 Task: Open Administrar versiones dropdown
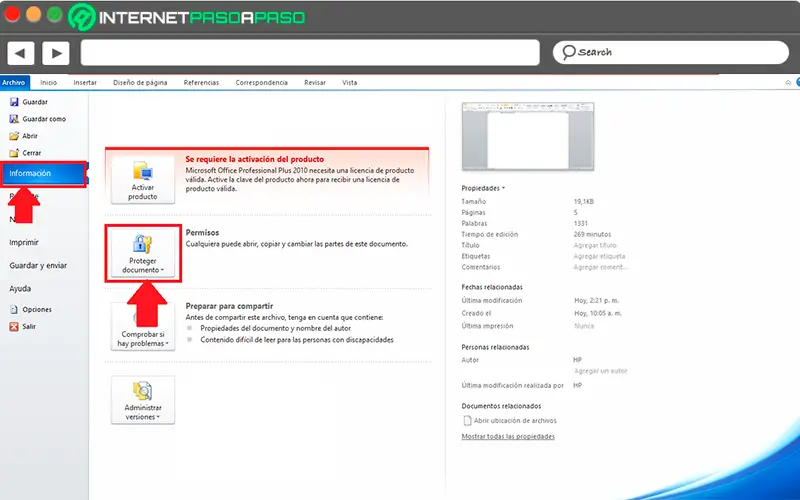(x=143, y=400)
